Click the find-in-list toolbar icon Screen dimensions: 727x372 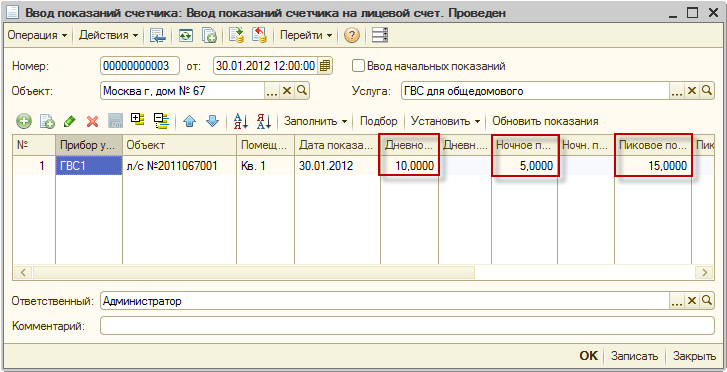point(158,36)
